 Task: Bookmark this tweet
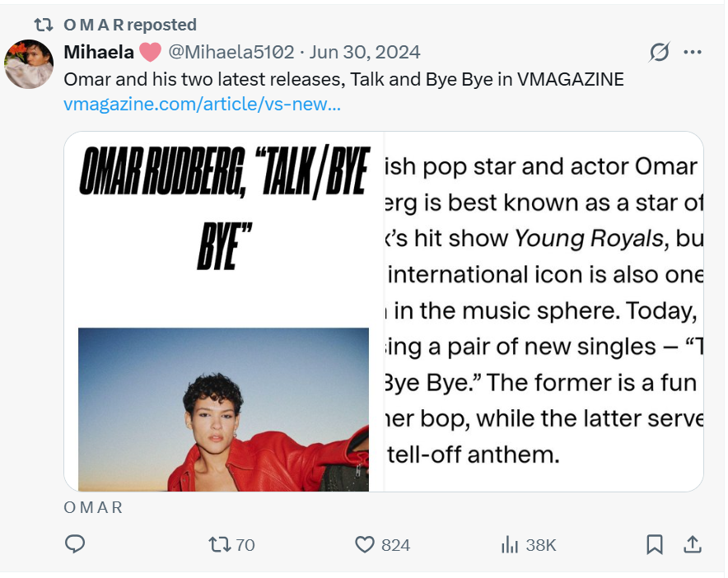655,544
